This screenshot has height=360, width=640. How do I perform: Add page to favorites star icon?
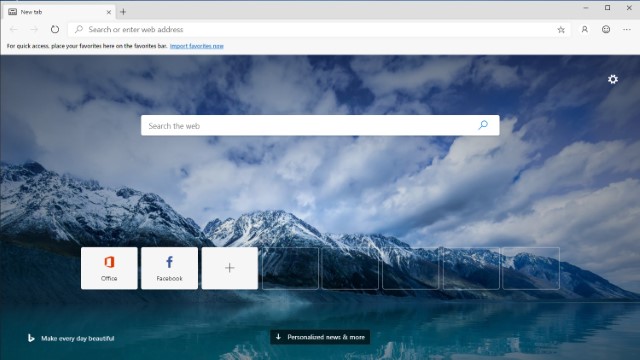click(561, 29)
